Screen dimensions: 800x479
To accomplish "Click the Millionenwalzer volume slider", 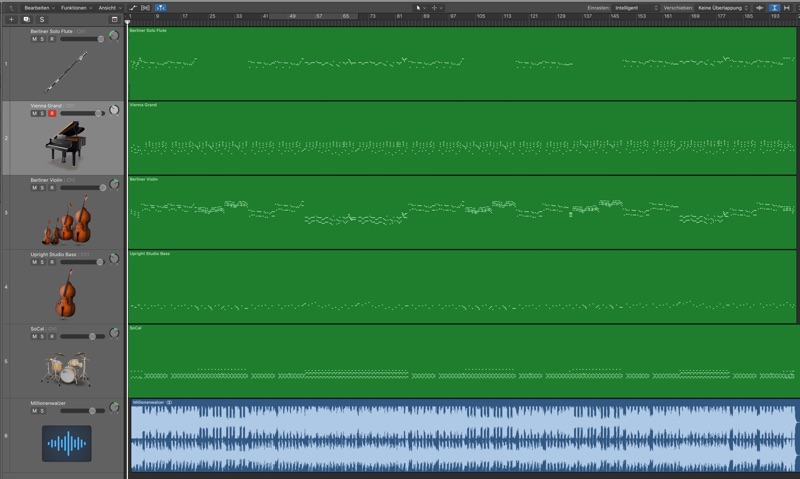I will pyautogui.click(x=82, y=411).
